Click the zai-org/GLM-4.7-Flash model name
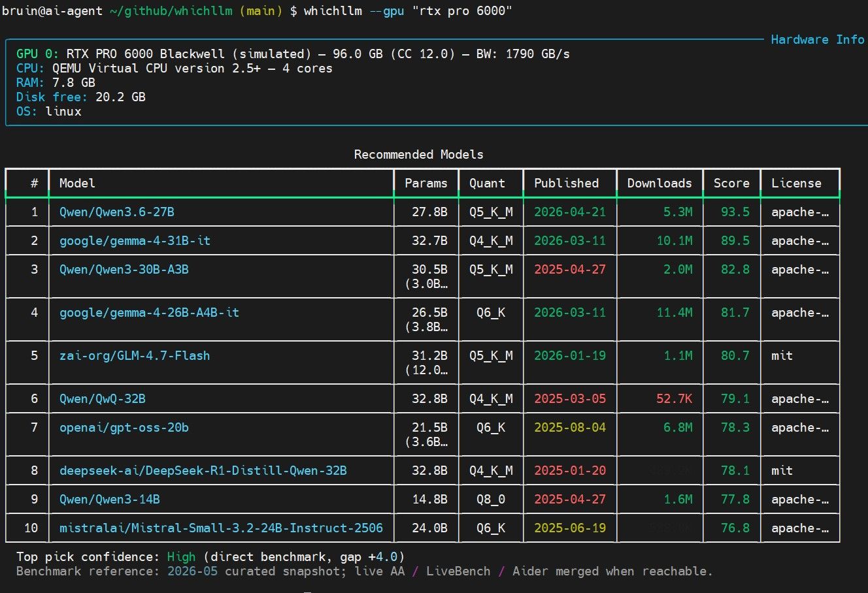 135,356
